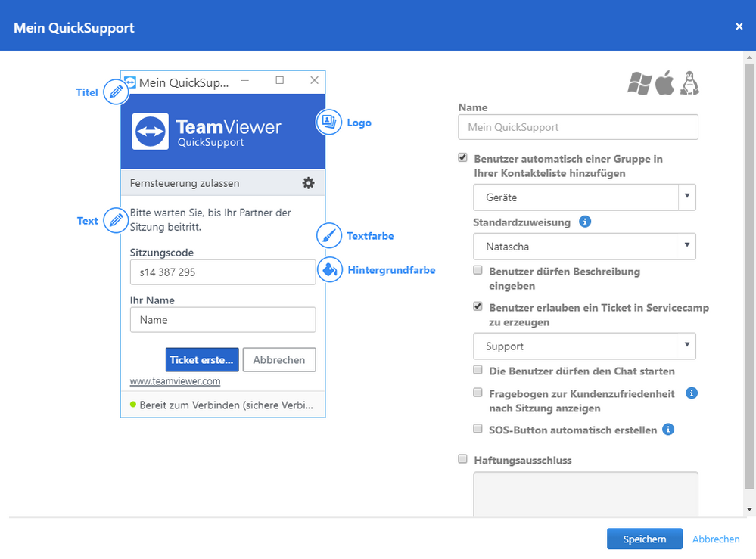Screen dimensions: 756x559
Task: Open the Geräte group dropdown
Action: 584,197
